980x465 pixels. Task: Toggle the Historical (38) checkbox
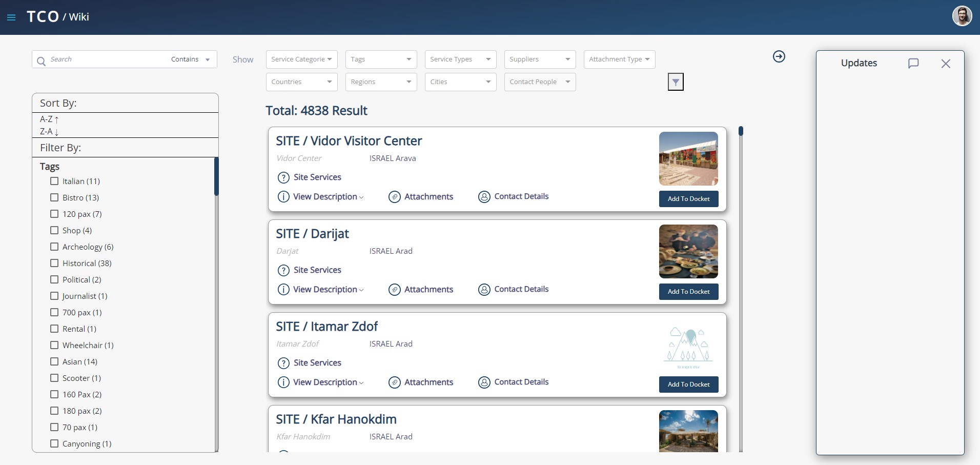coord(54,263)
